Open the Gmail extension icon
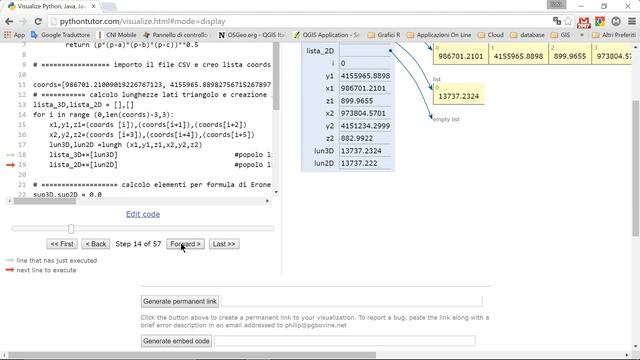The width and height of the screenshot is (640, 360). point(584,22)
